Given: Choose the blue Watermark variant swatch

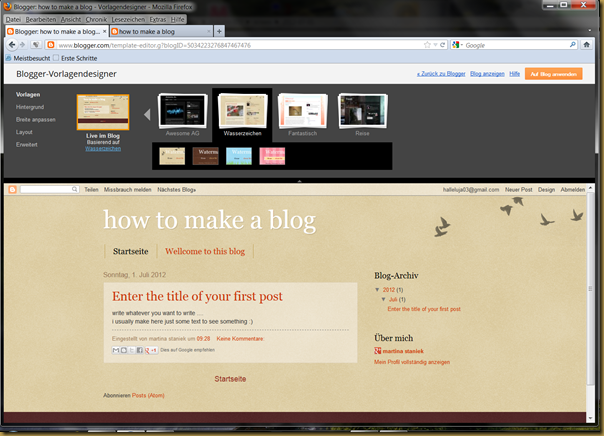Looking at the screenshot, I should pyautogui.click(x=239, y=156).
